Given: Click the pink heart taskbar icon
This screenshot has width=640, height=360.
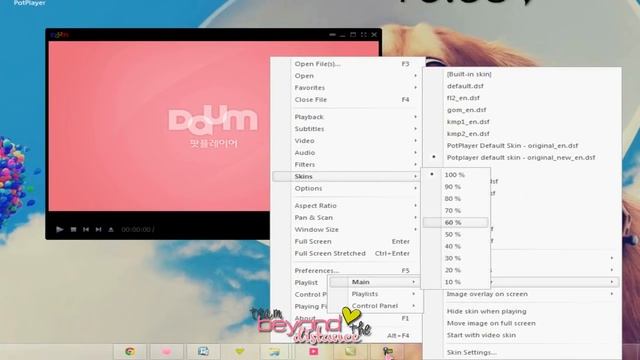Looking at the screenshot, I should pos(167,351).
